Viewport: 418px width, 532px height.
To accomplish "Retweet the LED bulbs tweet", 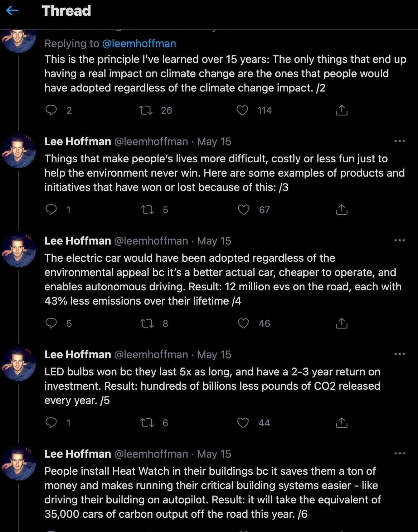I will 147,423.
